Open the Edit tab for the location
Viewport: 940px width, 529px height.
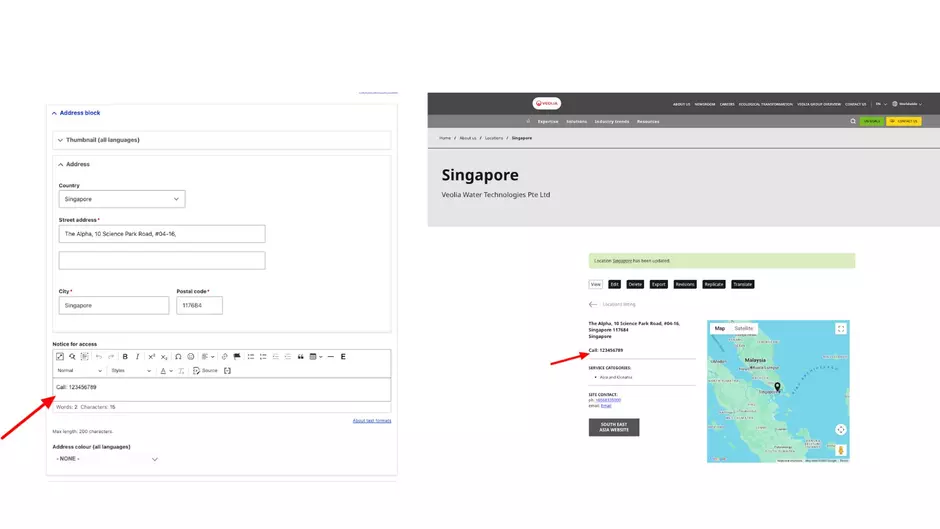[x=614, y=284]
